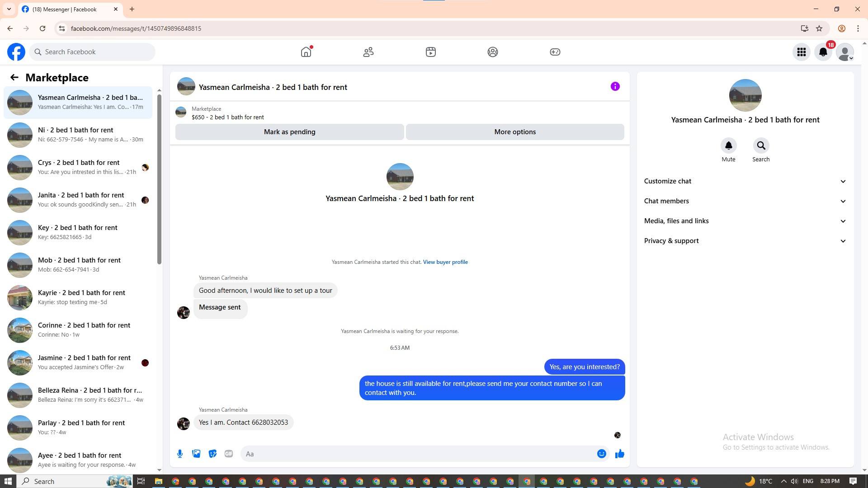Open the sticker picker icon
868x488 pixels.
[x=212, y=454]
